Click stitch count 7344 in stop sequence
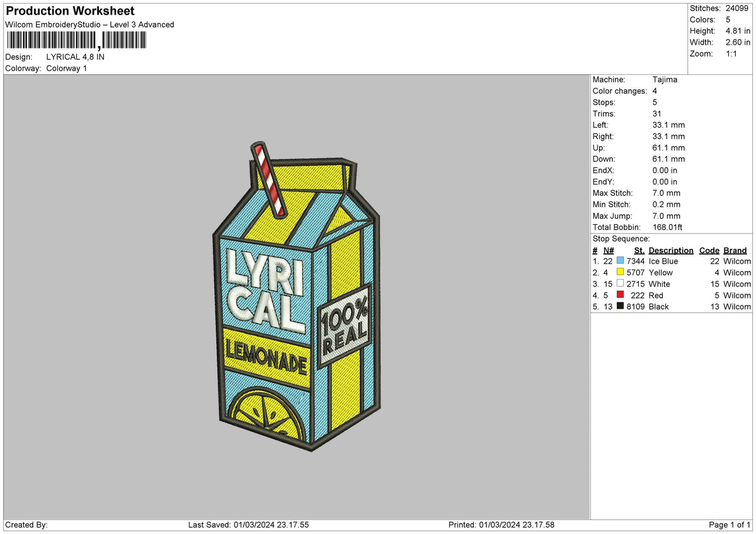Screen dimensions: 756x534 click(x=635, y=261)
